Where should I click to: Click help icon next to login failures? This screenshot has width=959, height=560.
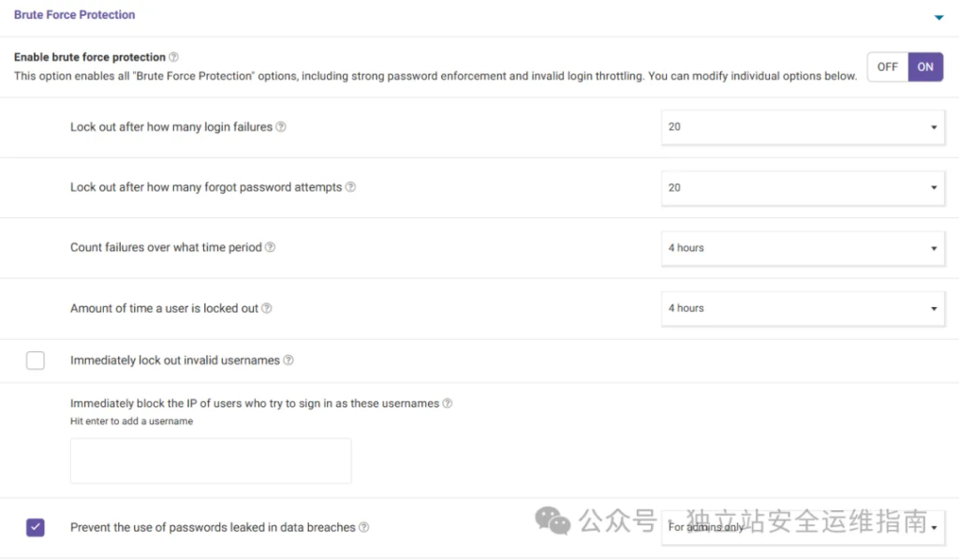(x=281, y=126)
